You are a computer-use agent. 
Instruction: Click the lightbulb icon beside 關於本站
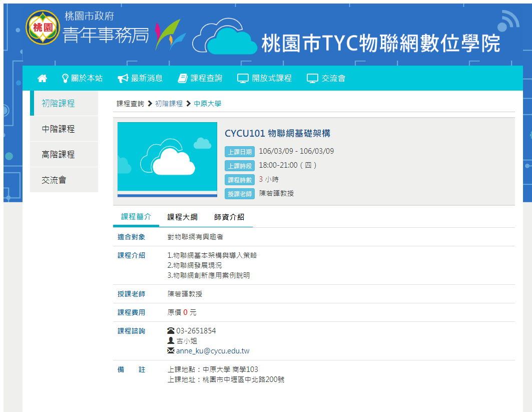(65, 78)
